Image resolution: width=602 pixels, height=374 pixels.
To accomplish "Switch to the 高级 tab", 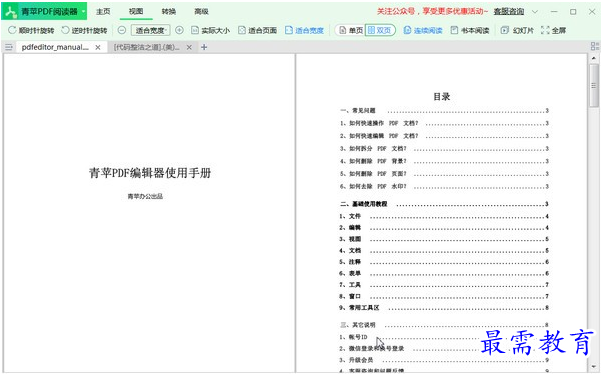I will (x=201, y=11).
